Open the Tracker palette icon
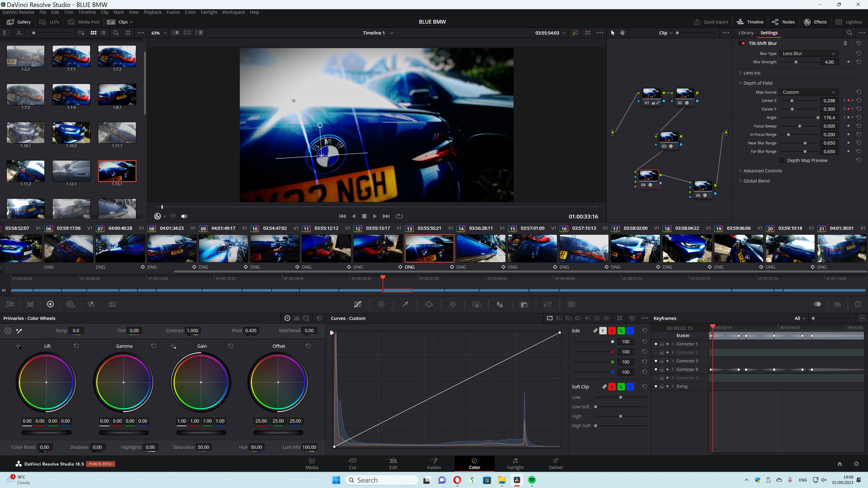The height and width of the screenshot is (488, 868). point(452,304)
